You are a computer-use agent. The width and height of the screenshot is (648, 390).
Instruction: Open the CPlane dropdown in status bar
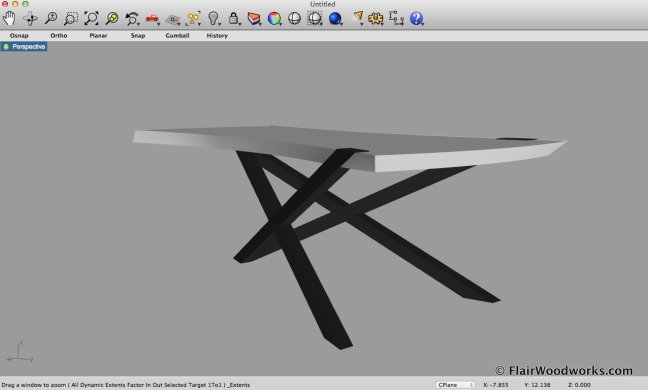click(x=455, y=385)
